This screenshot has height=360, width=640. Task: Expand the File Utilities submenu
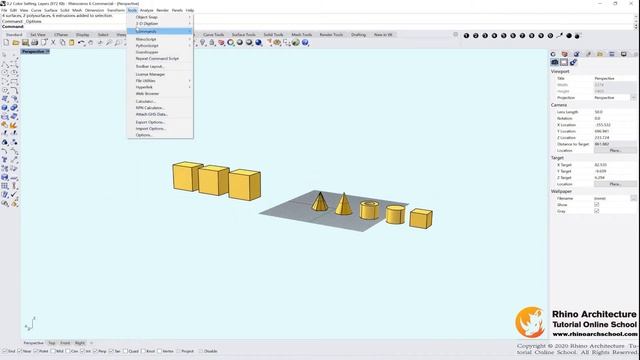(160, 81)
